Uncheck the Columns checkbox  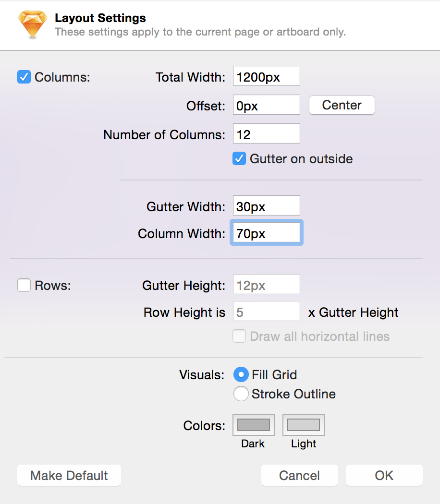24,77
